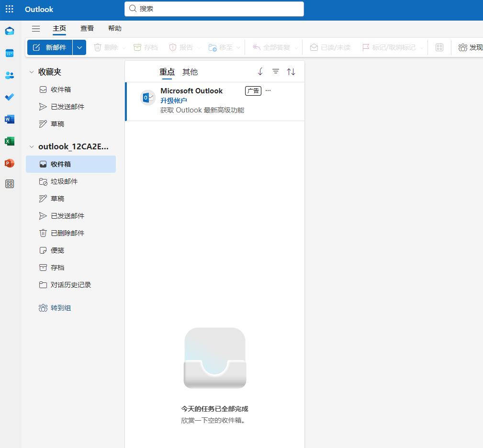
Task: Toggle the navigation pane hamburger menu
Action: click(36, 29)
